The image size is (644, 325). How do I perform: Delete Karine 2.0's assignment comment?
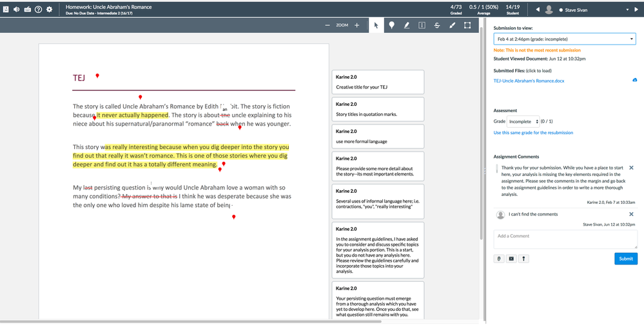point(631,168)
